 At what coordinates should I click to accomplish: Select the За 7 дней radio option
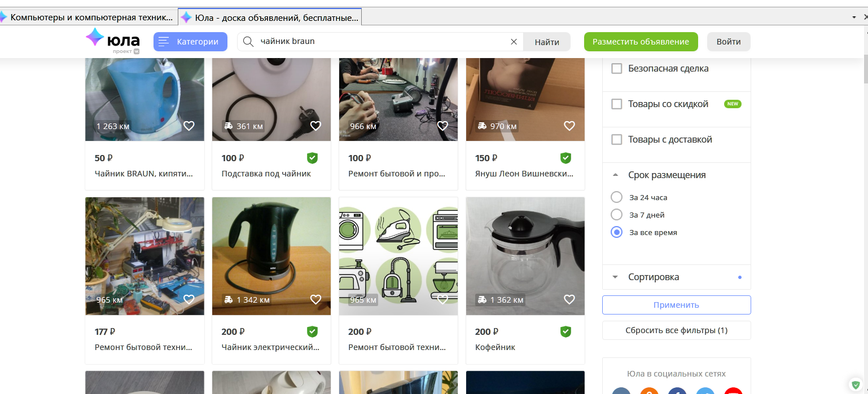pos(616,214)
